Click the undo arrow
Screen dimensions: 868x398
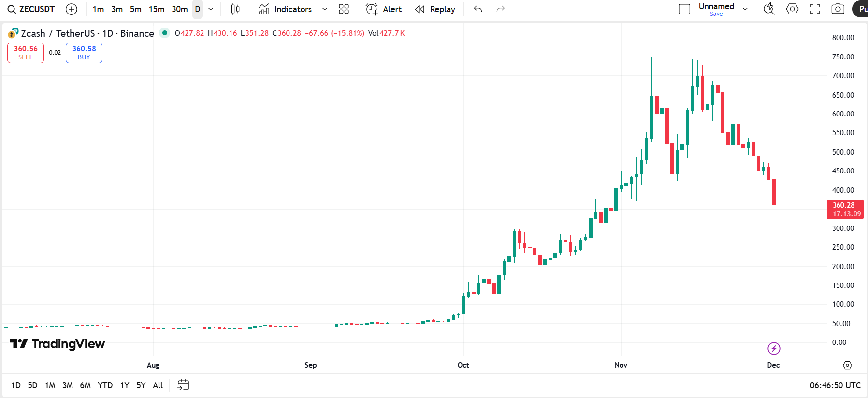tap(478, 9)
